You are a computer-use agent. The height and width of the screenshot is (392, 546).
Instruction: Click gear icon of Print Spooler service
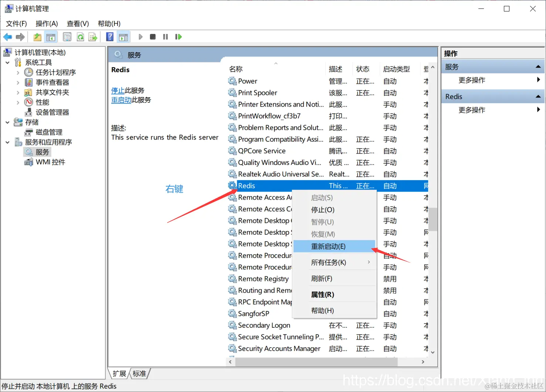pos(232,93)
